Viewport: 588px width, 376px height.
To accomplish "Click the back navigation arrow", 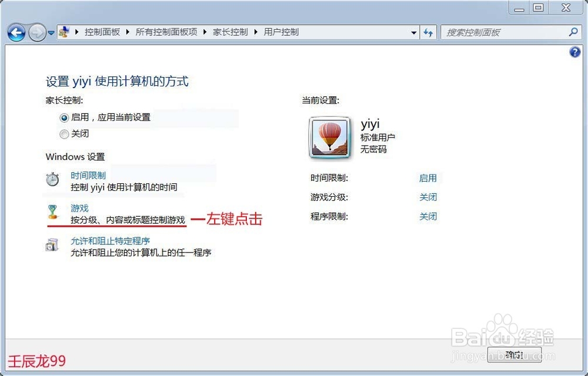I will click(x=16, y=32).
